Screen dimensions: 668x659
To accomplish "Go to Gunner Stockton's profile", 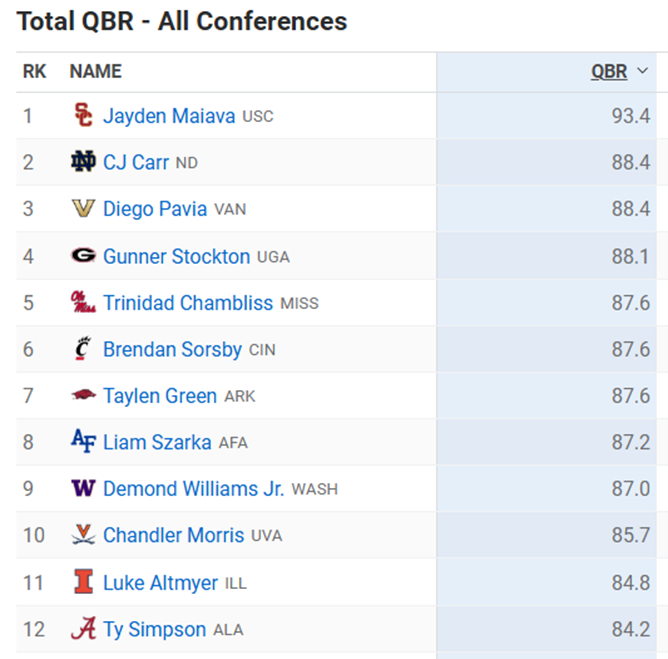I will 176,256.
